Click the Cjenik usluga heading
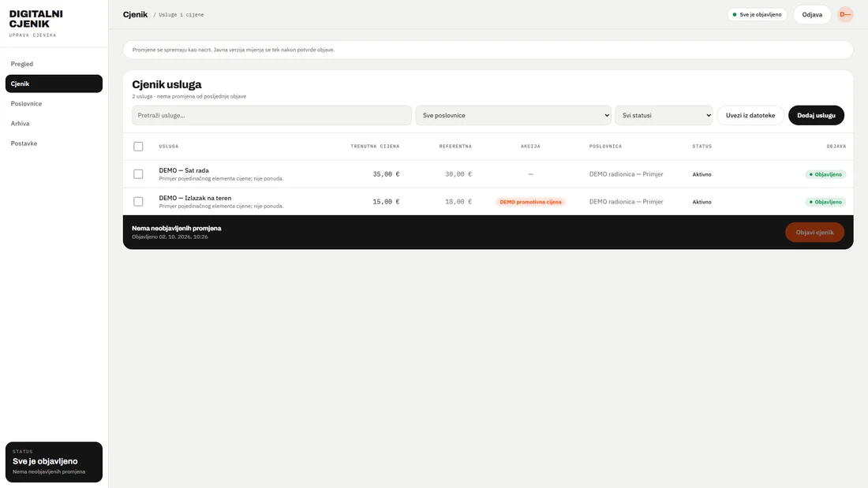Screen dimensions: 868x488 pyautogui.click(x=166, y=84)
